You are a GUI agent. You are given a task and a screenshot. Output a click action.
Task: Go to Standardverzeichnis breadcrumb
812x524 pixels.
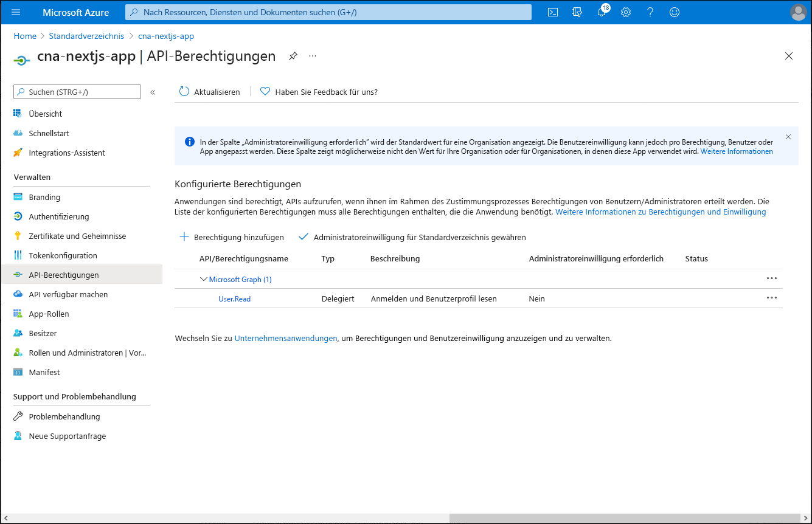(86, 36)
